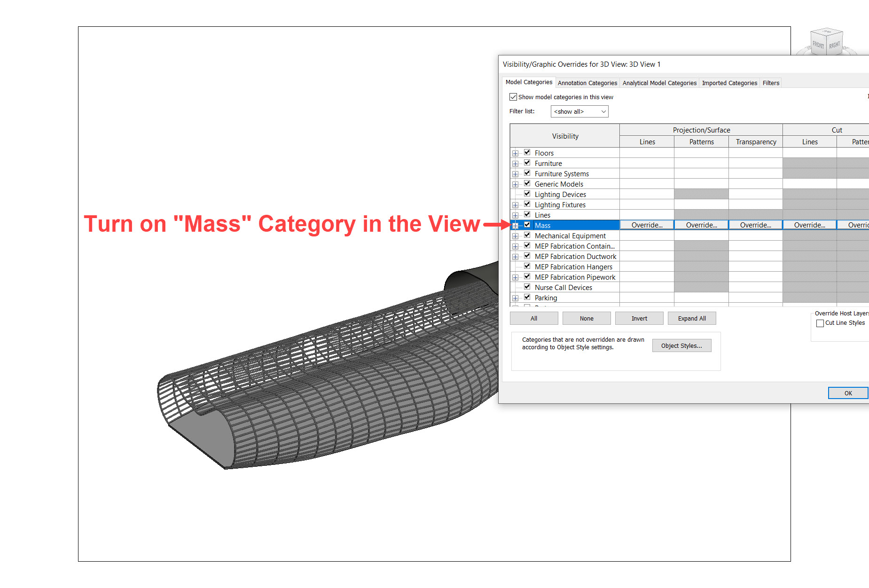This screenshot has width=869, height=588.
Task: Open the Analytical Model Categories tab
Action: (659, 83)
